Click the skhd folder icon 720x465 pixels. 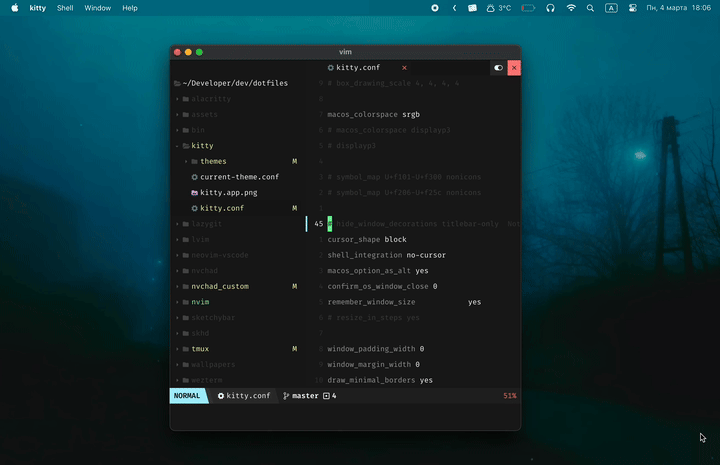tap(186, 333)
